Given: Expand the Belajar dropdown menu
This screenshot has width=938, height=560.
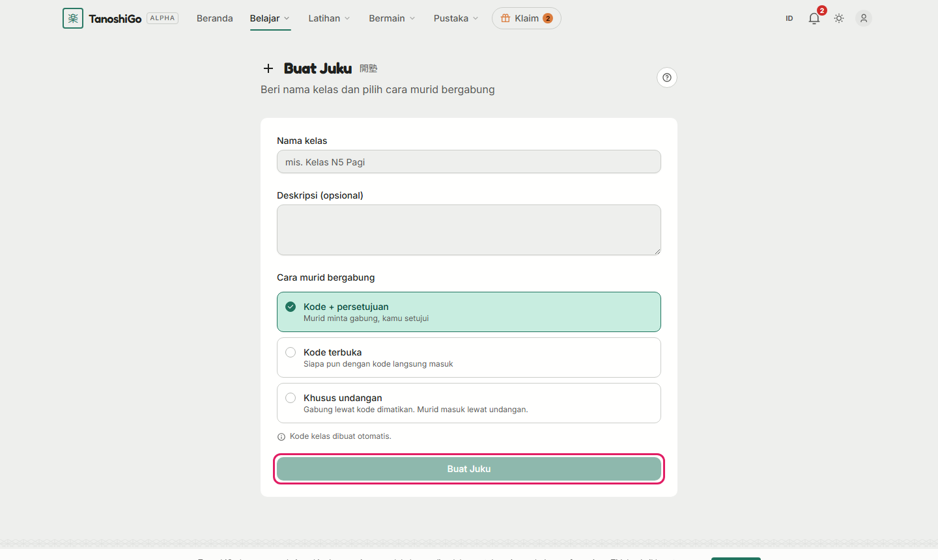Looking at the screenshot, I should click(270, 18).
